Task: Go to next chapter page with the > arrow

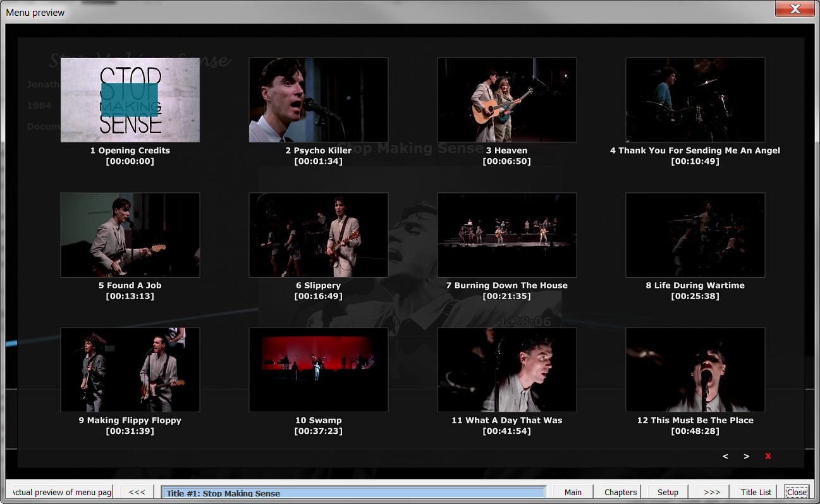Action: [747, 457]
